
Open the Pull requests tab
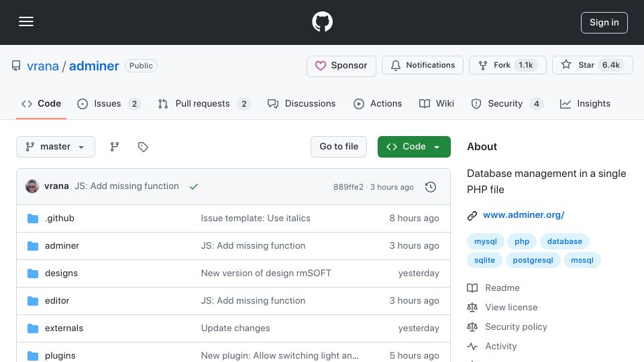click(204, 103)
